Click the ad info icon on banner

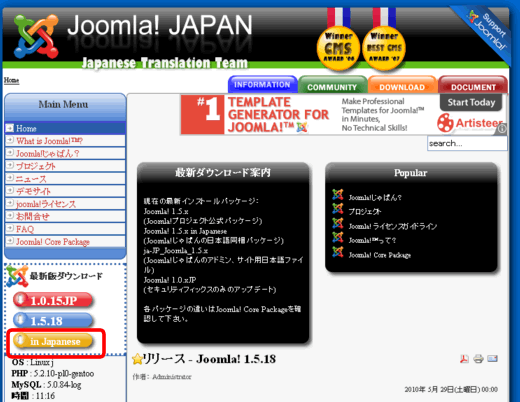click(502, 129)
